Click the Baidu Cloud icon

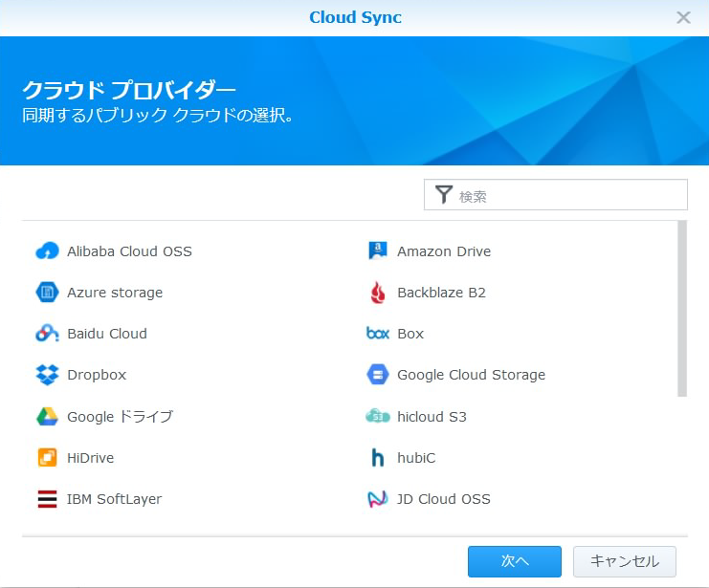tap(47, 334)
